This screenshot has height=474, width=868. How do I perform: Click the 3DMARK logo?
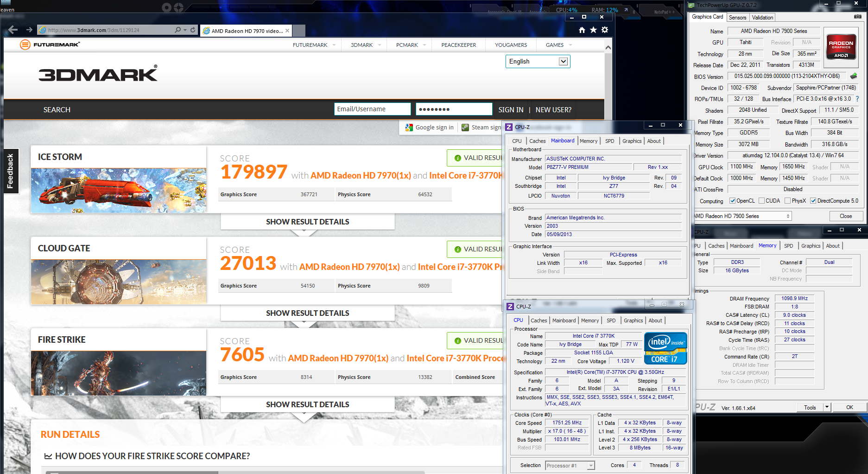pos(98,73)
